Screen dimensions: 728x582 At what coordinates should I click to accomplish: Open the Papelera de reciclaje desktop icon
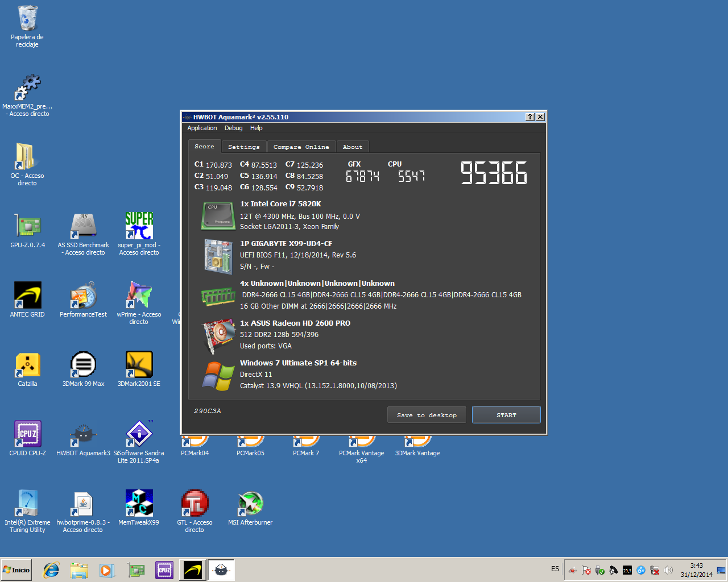tap(27, 18)
